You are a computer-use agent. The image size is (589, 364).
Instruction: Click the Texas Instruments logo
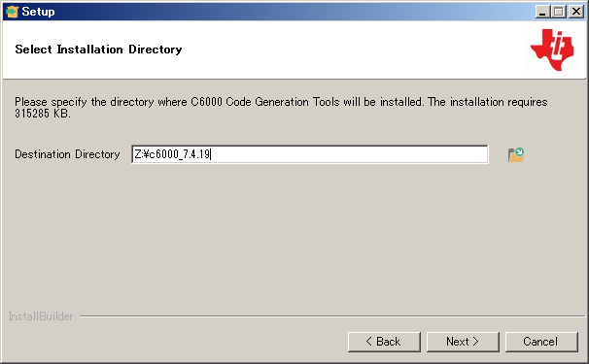coord(552,50)
